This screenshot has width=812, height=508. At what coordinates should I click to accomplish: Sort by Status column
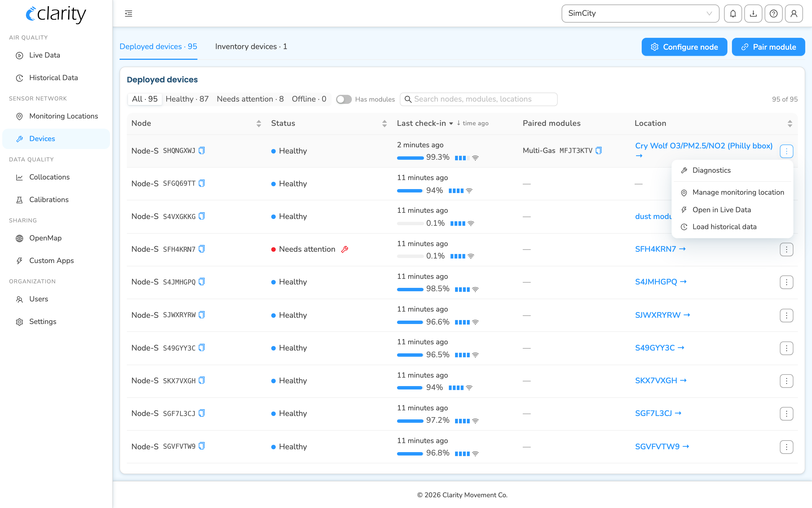pos(385,123)
